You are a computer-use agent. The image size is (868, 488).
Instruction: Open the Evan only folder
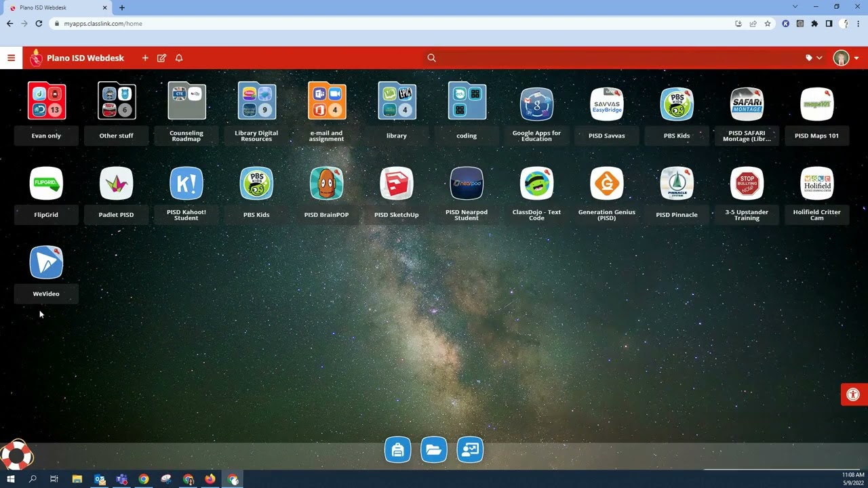46,101
